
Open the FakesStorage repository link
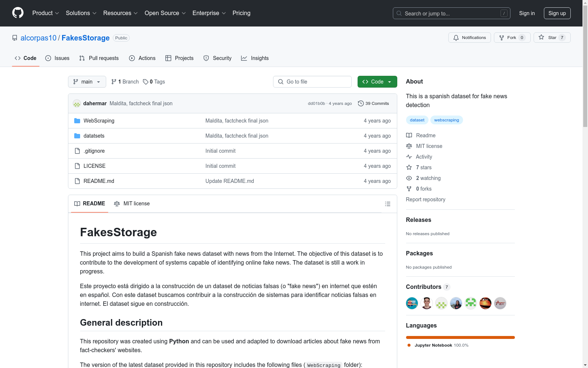click(x=86, y=38)
